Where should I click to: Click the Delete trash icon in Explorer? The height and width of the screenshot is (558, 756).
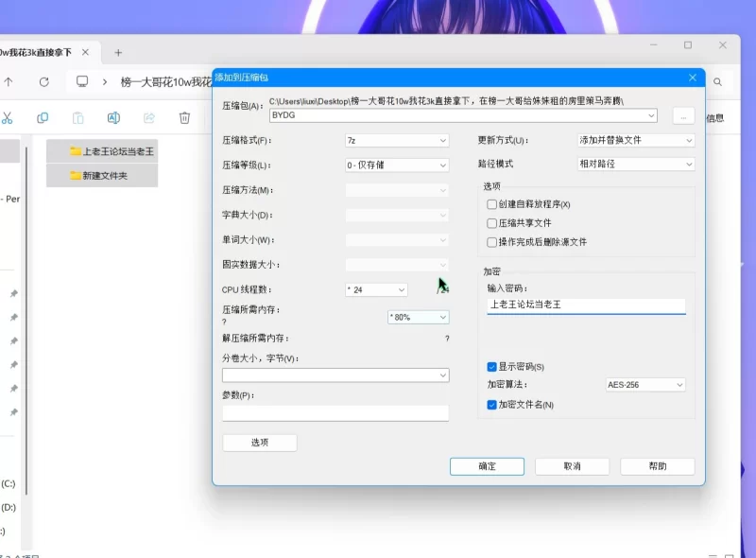tap(184, 118)
